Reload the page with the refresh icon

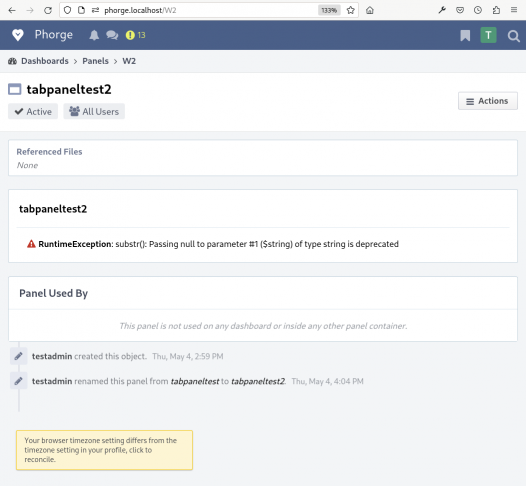[48, 10]
